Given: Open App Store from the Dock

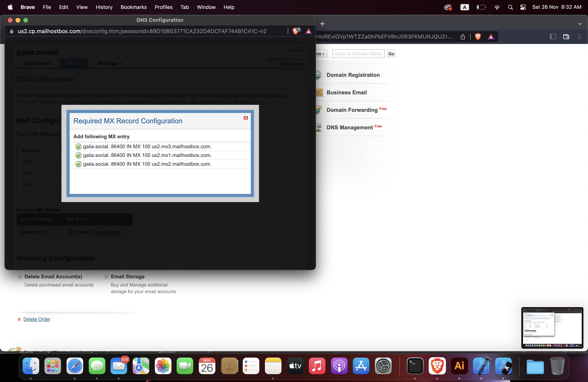Looking at the screenshot, I should pos(361,366).
